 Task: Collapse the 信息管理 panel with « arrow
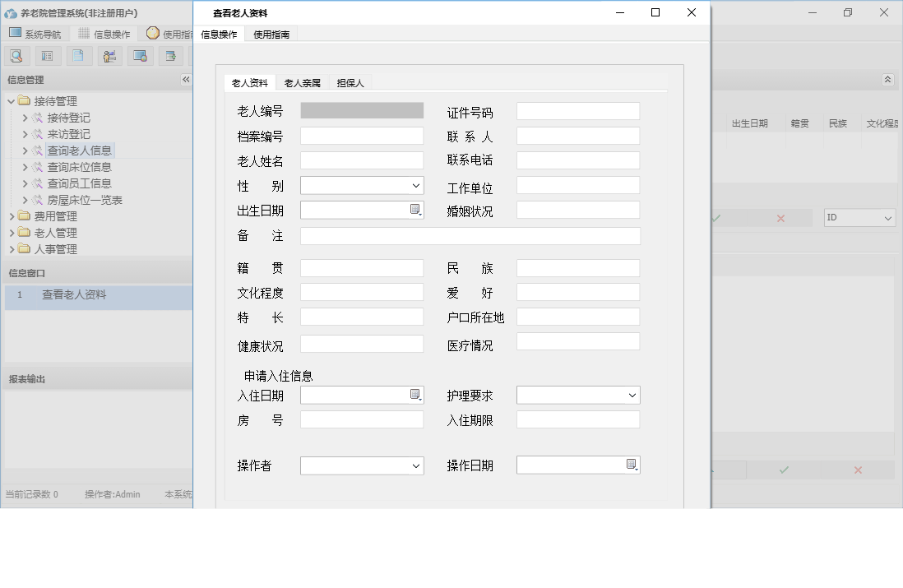(186, 80)
